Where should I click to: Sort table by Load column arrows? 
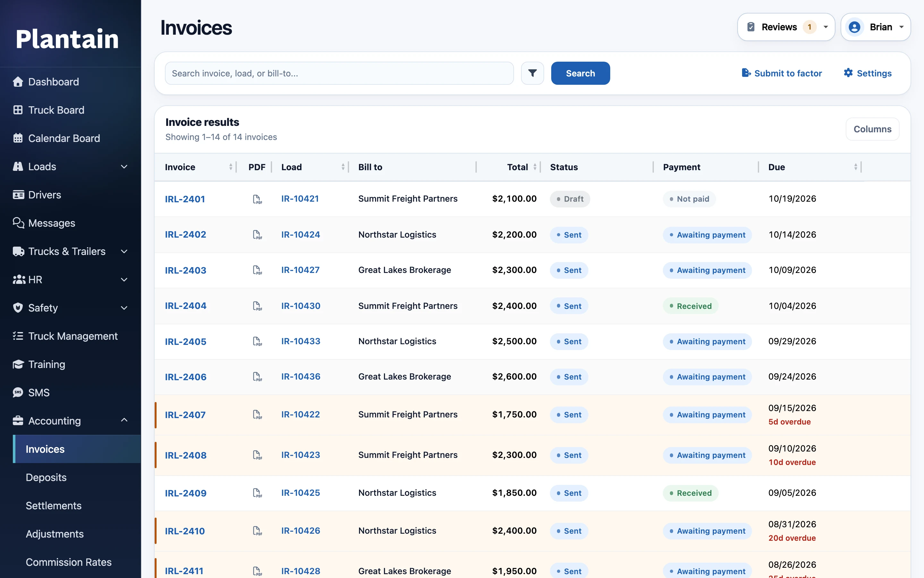[343, 167]
